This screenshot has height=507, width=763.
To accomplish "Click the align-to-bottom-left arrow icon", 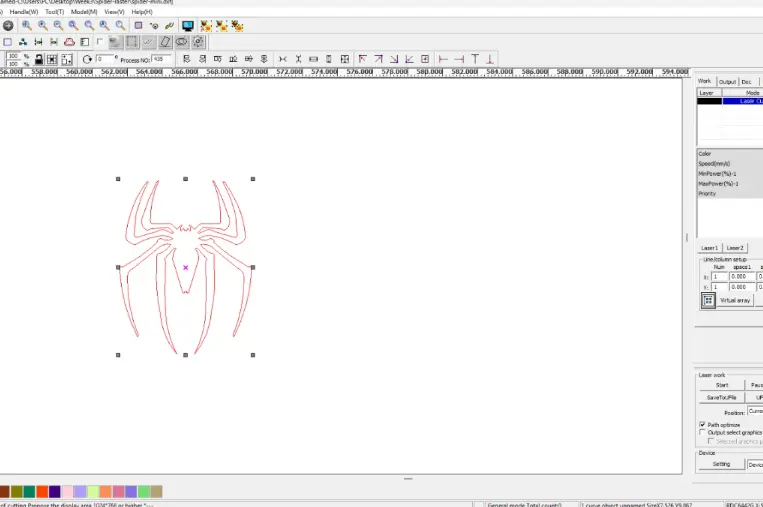I will (409, 59).
